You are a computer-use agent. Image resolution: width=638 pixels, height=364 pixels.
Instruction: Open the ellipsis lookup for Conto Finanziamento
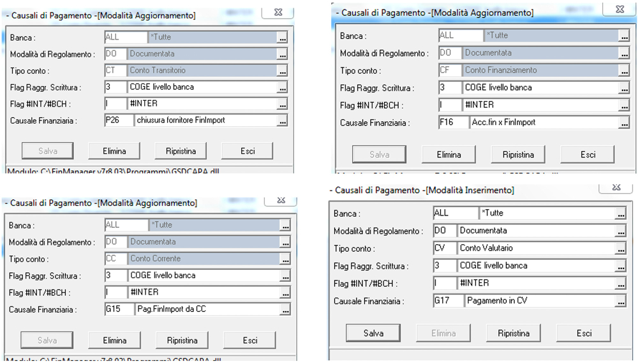623,71
